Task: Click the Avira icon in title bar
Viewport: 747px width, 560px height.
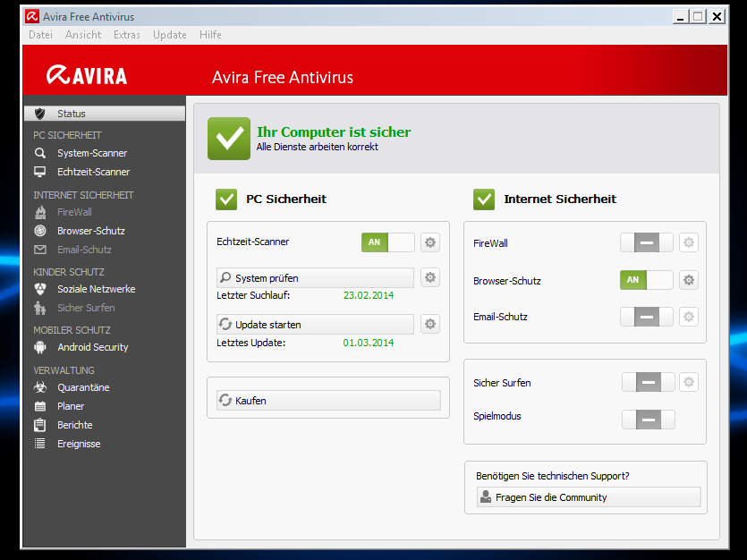Action: (32, 17)
